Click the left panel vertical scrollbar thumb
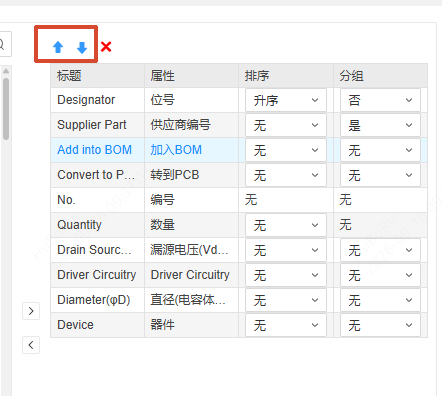The width and height of the screenshot is (442, 396). (6, 109)
